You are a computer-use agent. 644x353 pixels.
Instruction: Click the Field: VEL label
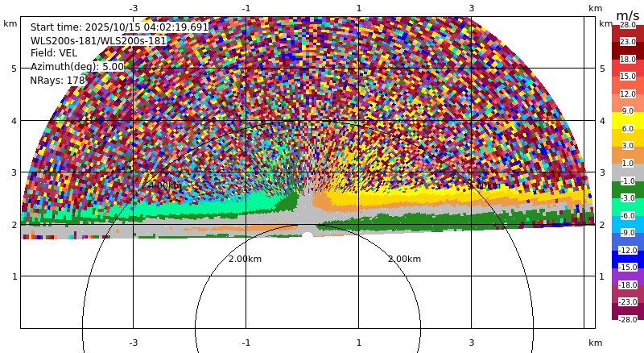(53, 53)
